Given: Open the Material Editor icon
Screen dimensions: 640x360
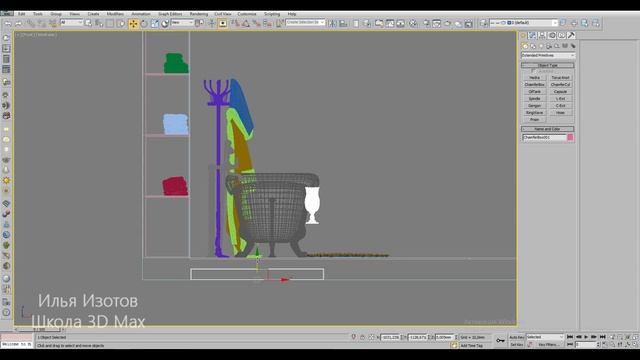Looking at the screenshot, I should [413, 23].
